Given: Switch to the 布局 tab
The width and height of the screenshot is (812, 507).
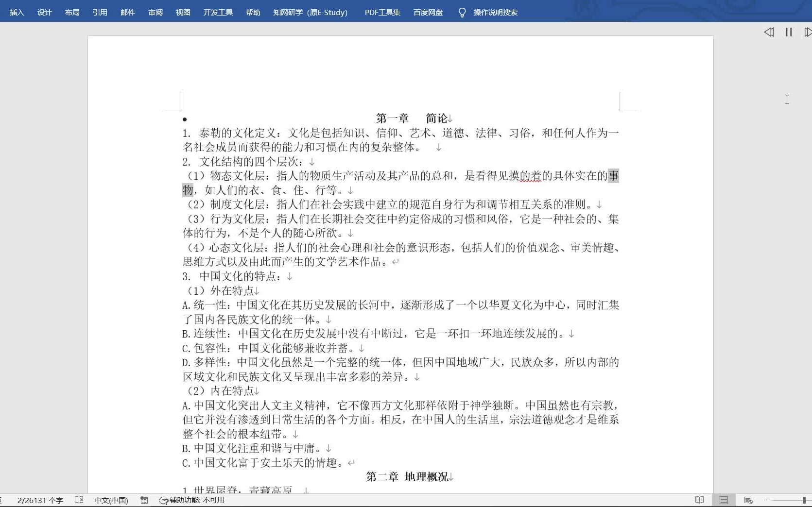Looking at the screenshot, I should point(72,12).
